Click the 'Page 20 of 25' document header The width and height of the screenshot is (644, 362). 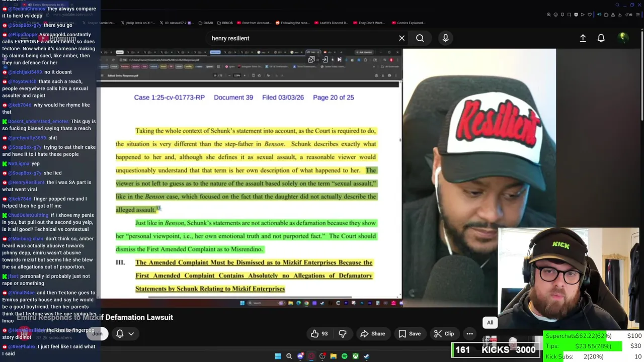(x=333, y=98)
